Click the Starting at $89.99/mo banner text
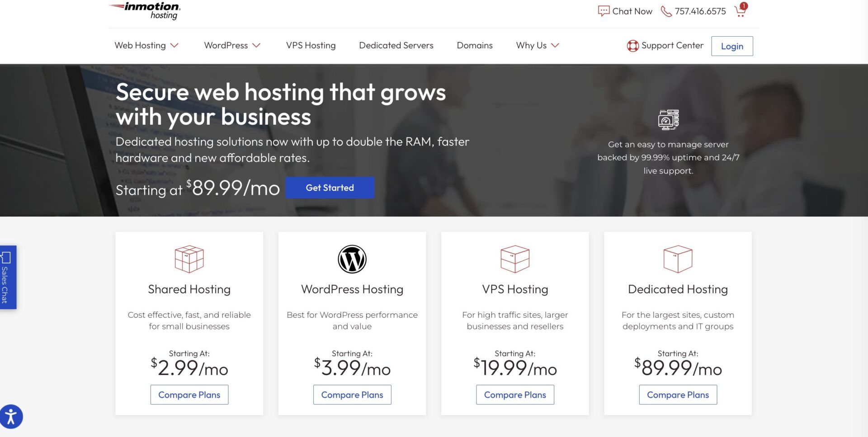 pyautogui.click(x=198, y=188)
